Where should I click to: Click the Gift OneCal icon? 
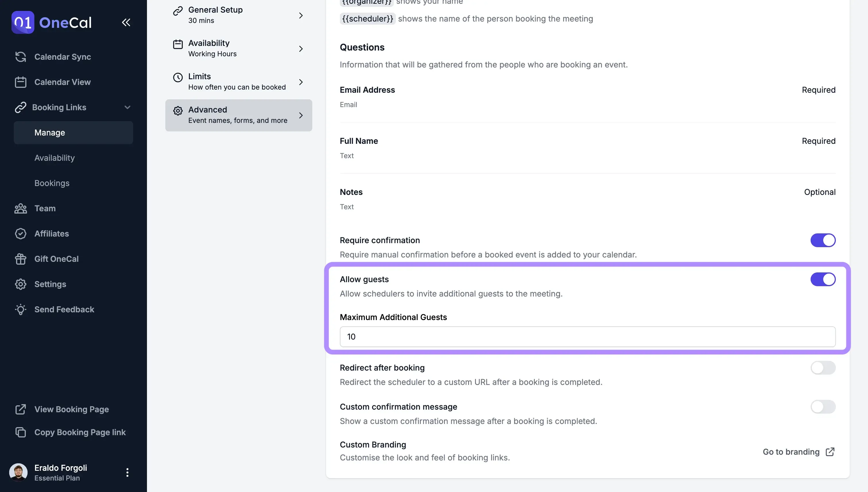point(21,259)
